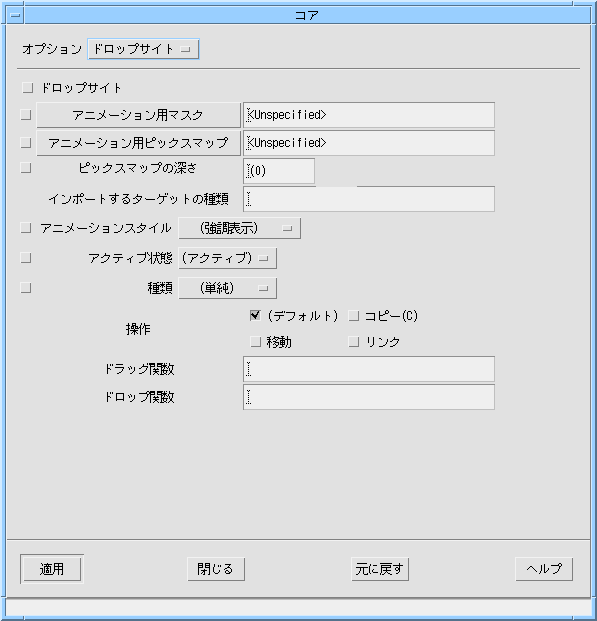This screenshot has width=597, height=621.
Task: Click the 元に戻す button
Action: click(380, 569)
